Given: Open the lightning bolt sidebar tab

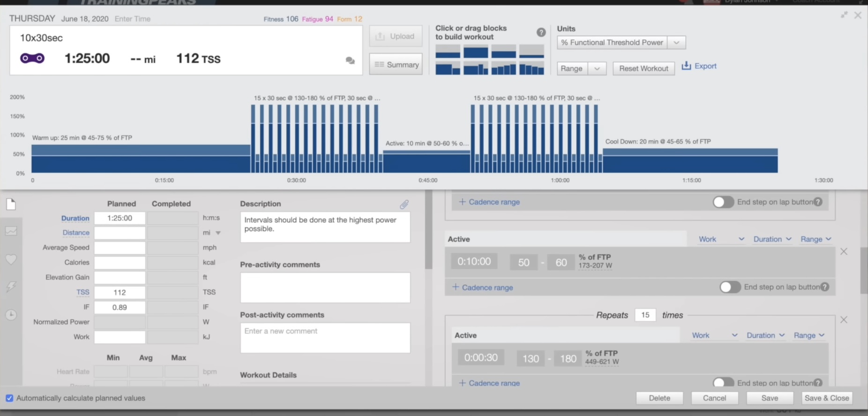Looking at the screenshot, I should pyautogui.click(x=11, y=287).
